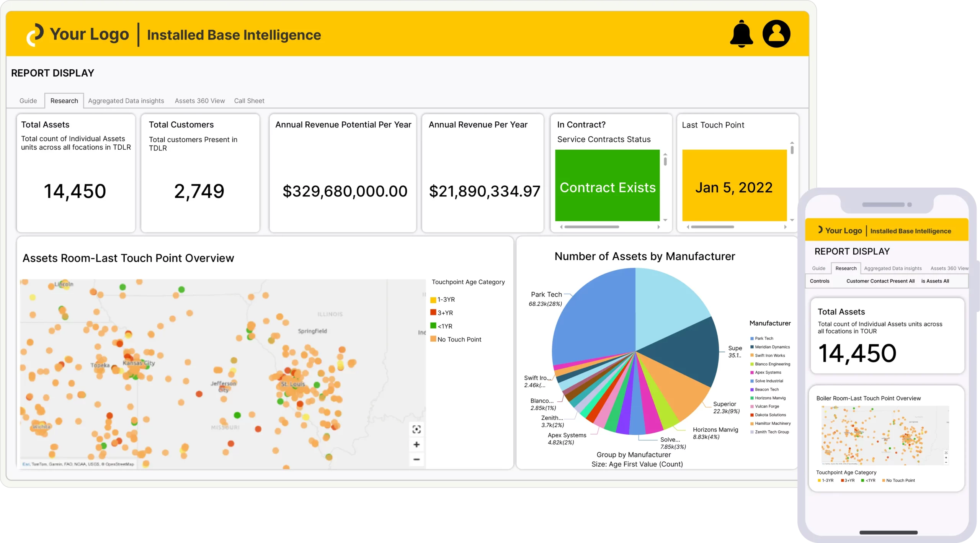Open the user profile avatar icon
The image size is (980, 543).
point(776,34)
